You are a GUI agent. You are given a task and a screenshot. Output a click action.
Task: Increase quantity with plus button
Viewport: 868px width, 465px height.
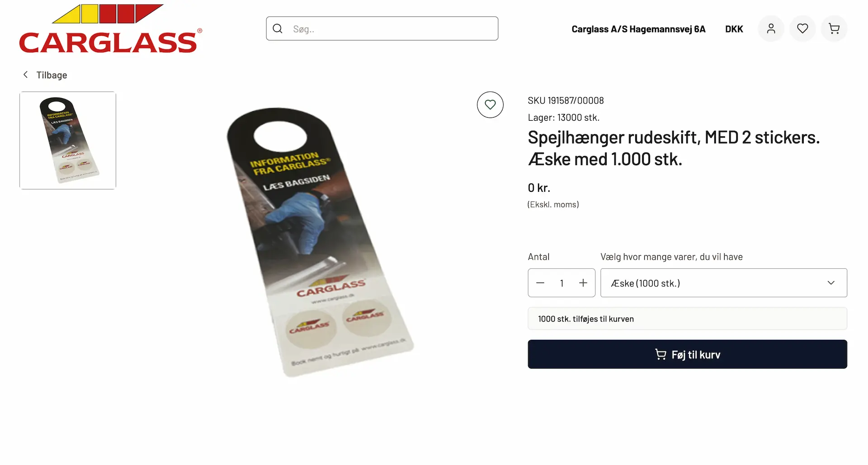[583, 283]
